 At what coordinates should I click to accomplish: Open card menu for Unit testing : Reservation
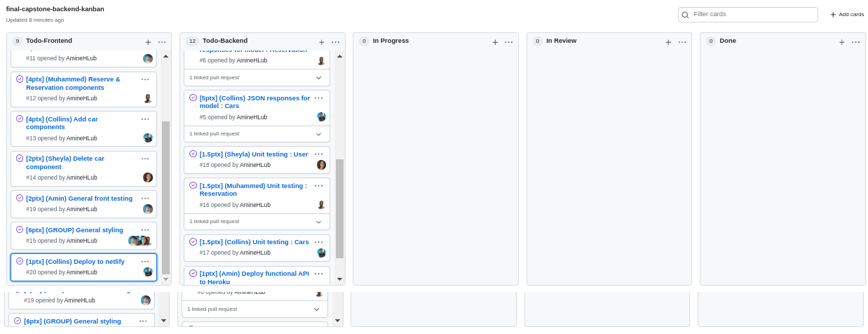click(x=318, y=186)
